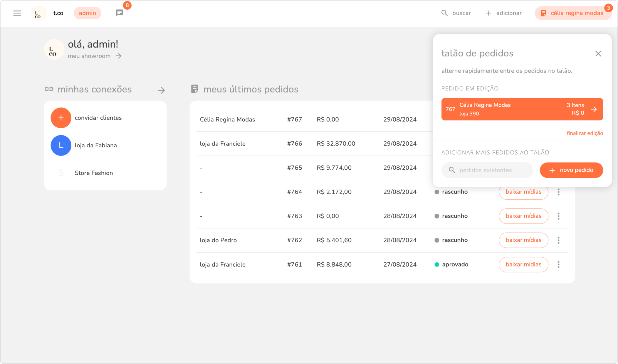
Task: Click the admin role badge
Action: pos(87,13)
